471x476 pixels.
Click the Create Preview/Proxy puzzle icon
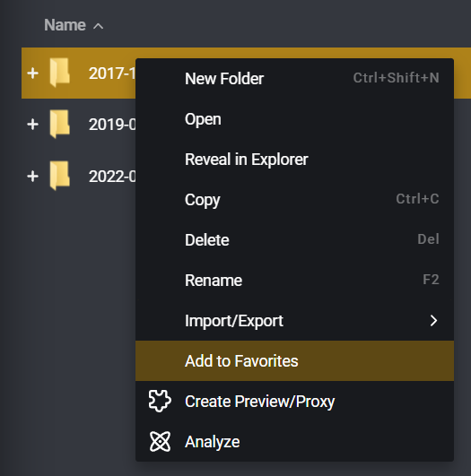[x=160, y=401]
